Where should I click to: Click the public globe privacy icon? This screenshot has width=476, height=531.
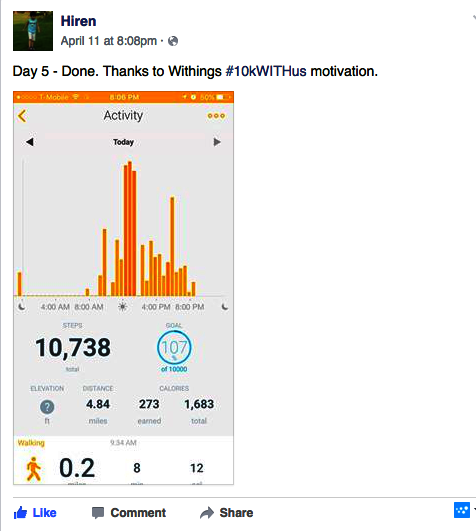tap(173, 41)
